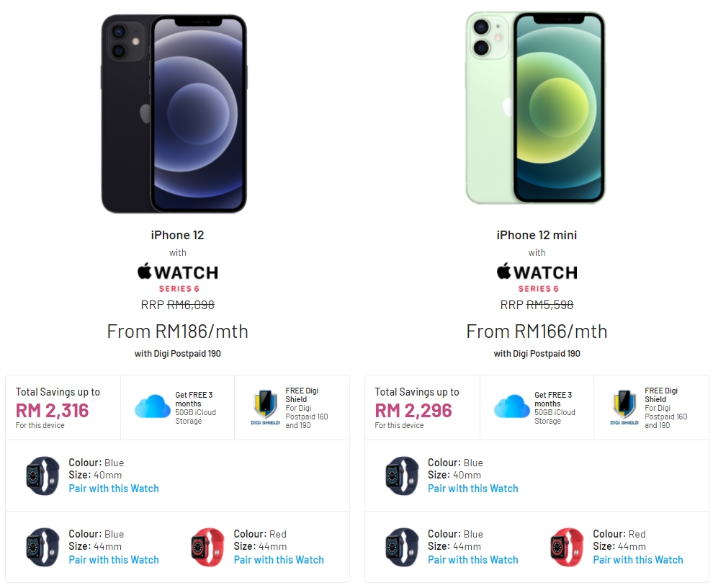The width and height of the screenshot is (713, 588).
Task: Select blue 40mm watch icon for iPhone 12 mini
Action: point(402,476)
